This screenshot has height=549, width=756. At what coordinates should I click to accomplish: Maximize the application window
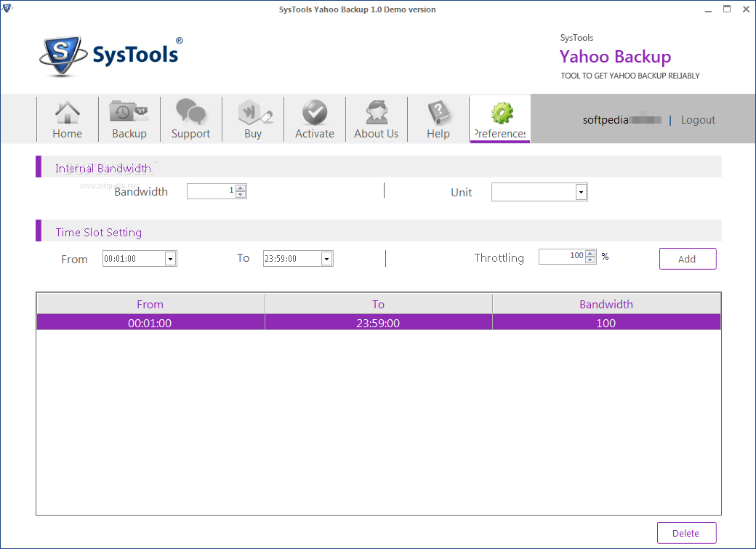click(x=727, y=9)
